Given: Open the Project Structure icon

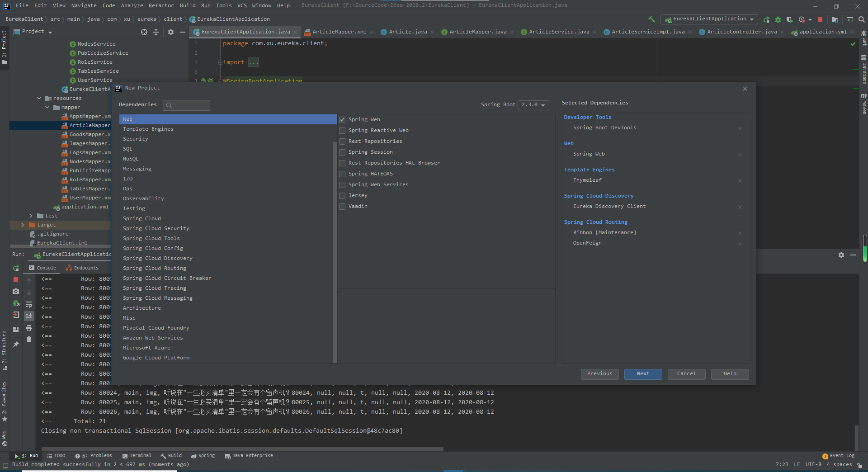Looking at the screenshot, I should pyautogui.click(x=835, y=19).
